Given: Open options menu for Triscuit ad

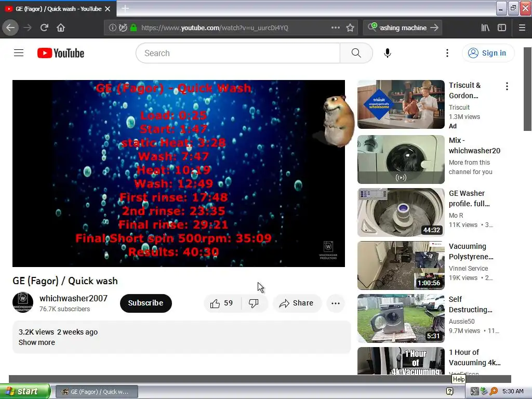Looking at the screenshot, I should pyautogui.click(x=507, y=86).
